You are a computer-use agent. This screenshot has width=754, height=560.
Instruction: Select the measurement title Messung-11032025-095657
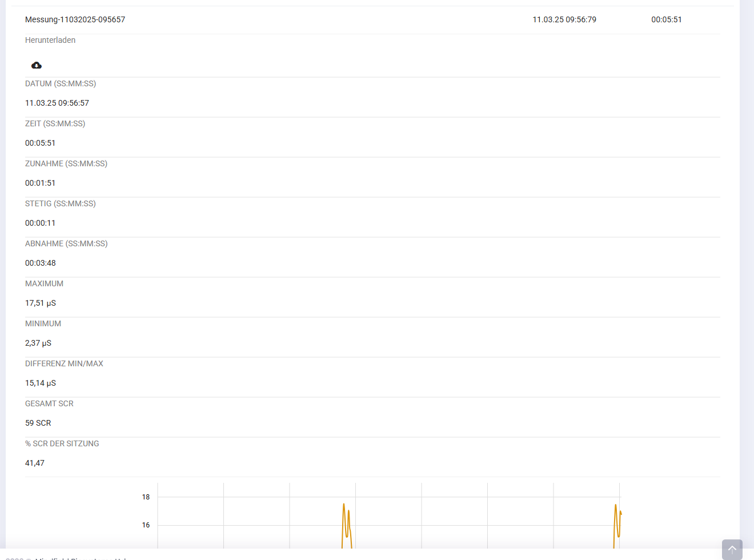click(75, 19)
